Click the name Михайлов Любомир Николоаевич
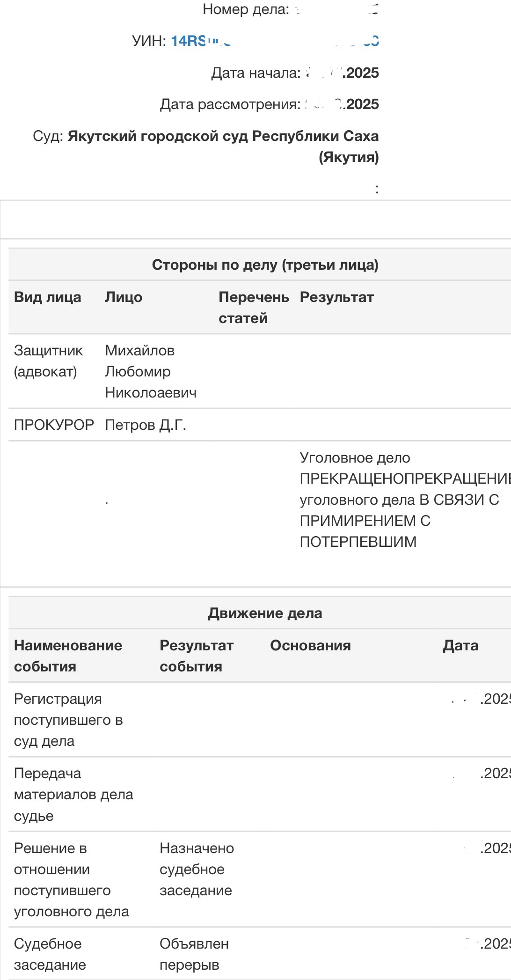This screenshot has width=511, height=980. coord(150,371)
